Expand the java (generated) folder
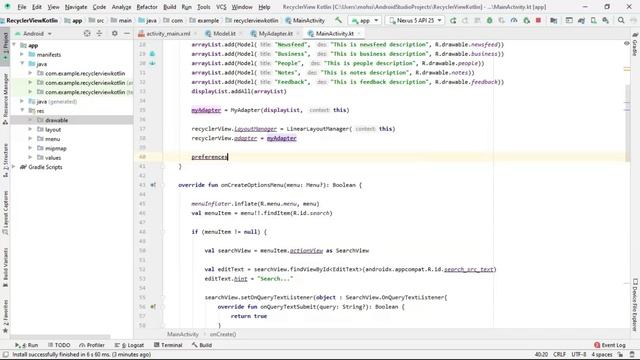Viewport: 640px width, 360px height. click(x=22, y=101)
